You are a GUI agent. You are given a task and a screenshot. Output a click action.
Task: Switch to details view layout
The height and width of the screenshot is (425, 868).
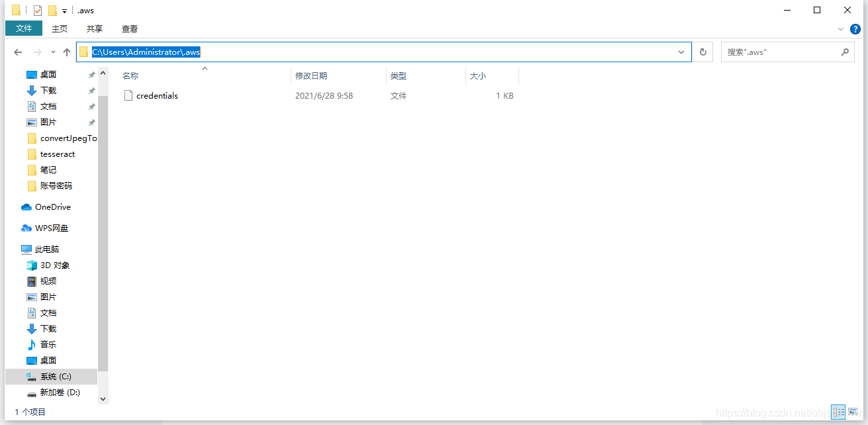[x=838, y=412]
